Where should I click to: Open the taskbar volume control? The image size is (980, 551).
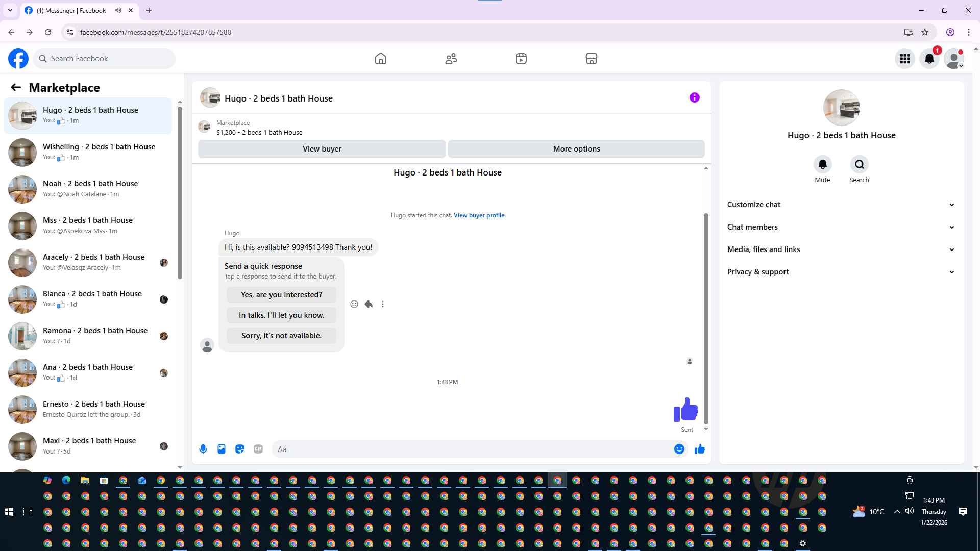pyautogui.click(x=909, y=511)
